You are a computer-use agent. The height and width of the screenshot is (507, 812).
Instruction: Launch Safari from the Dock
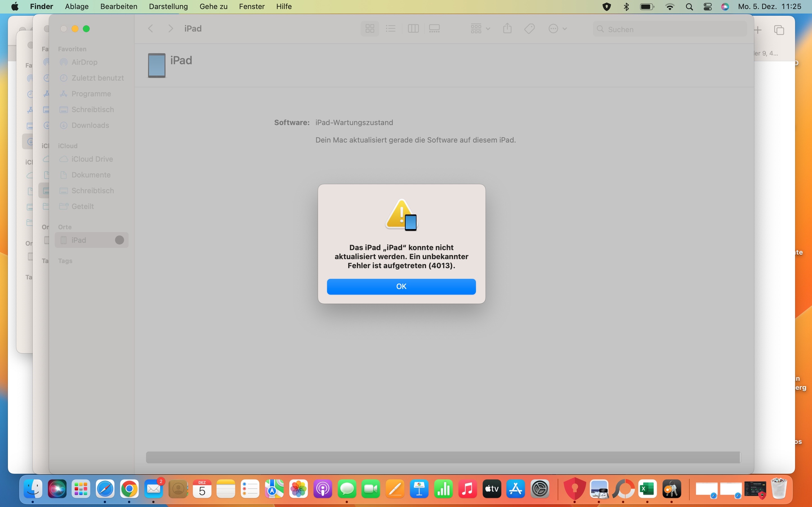coord(105,489)
